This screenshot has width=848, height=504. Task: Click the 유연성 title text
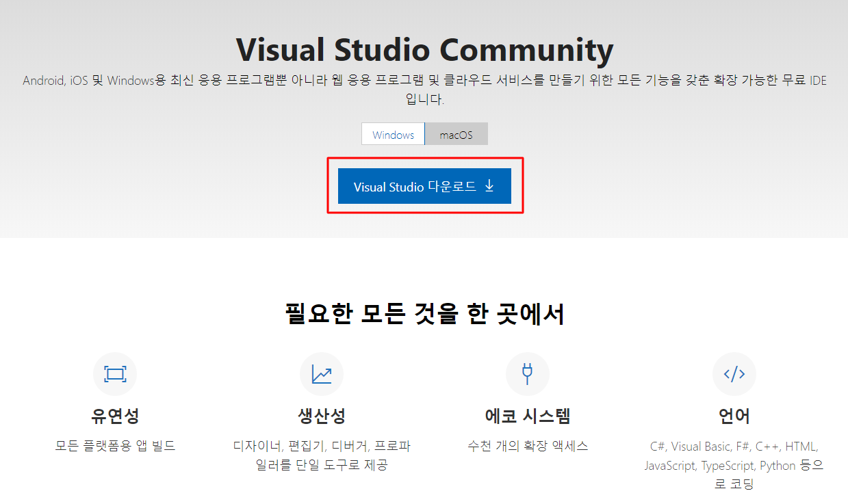tap(115, 415)
